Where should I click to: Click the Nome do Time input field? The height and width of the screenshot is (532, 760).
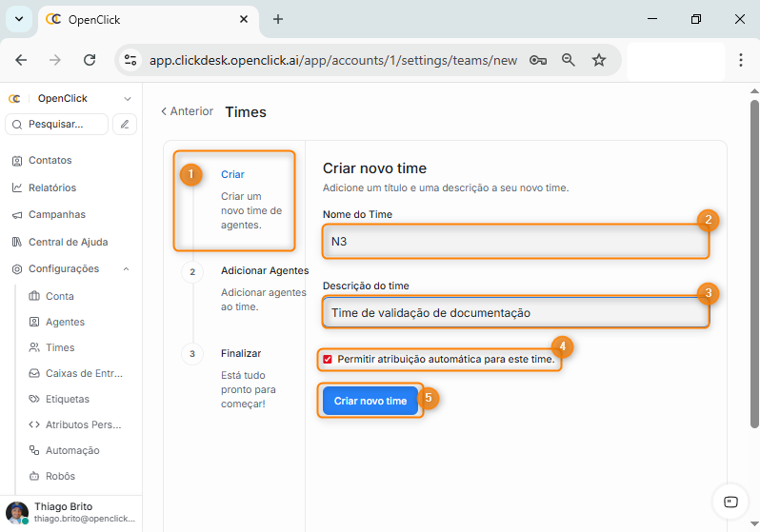coord(515,242)
